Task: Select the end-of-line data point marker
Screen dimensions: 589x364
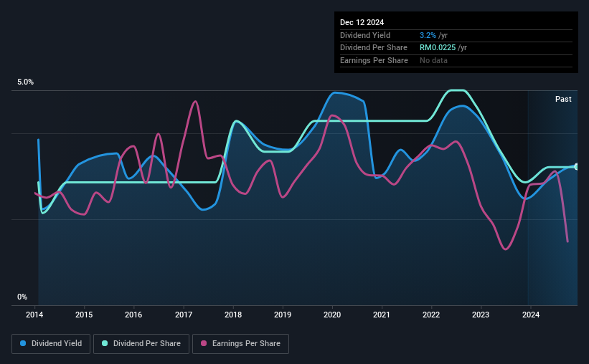Action: coord(576,167)
